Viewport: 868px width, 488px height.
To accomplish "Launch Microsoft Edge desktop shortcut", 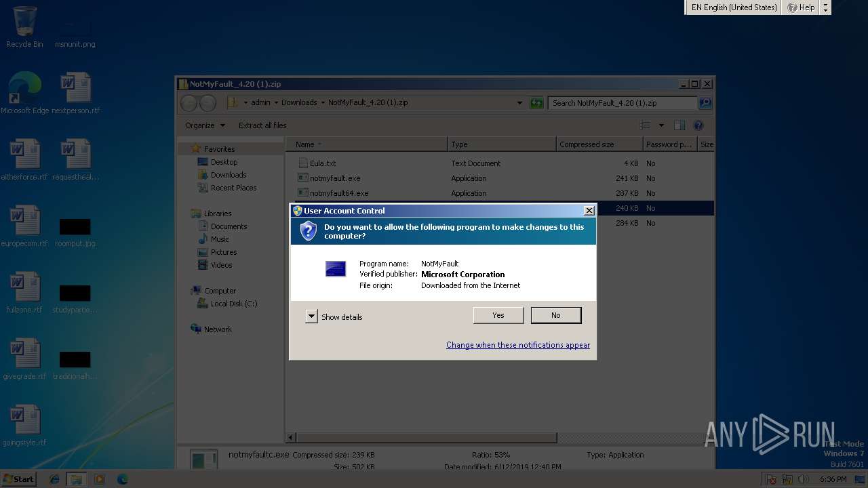I will pyautogui.click(x=24, y=94).
